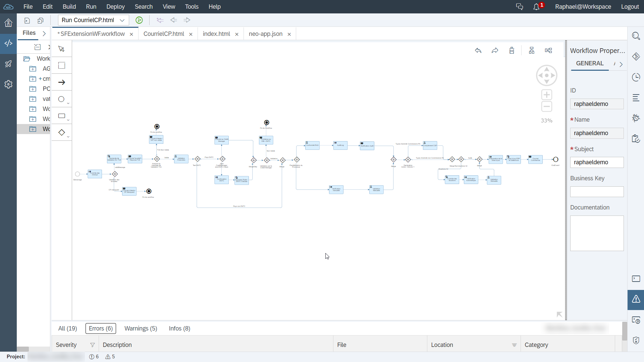Expand the event circle tool variants
This screenshot has width=644, height=362.
pos(68,103)
